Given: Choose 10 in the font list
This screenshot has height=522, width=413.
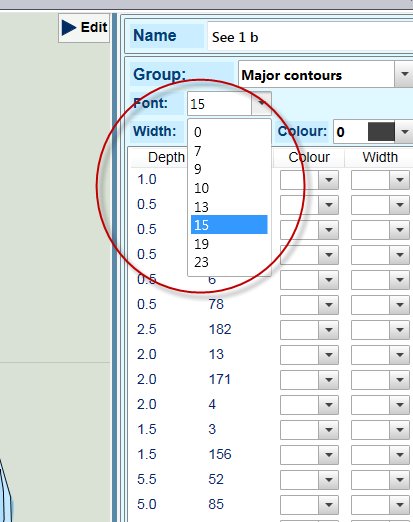Looking at the screenshot, I should pos(229,188).
